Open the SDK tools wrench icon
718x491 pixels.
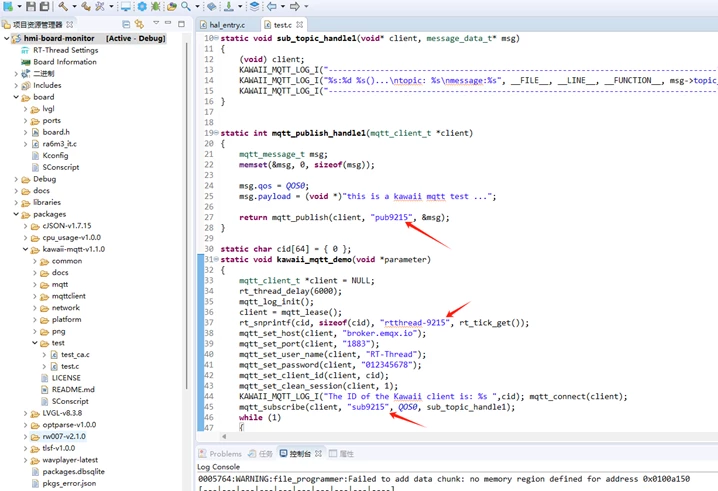click(x=100, y=6)
